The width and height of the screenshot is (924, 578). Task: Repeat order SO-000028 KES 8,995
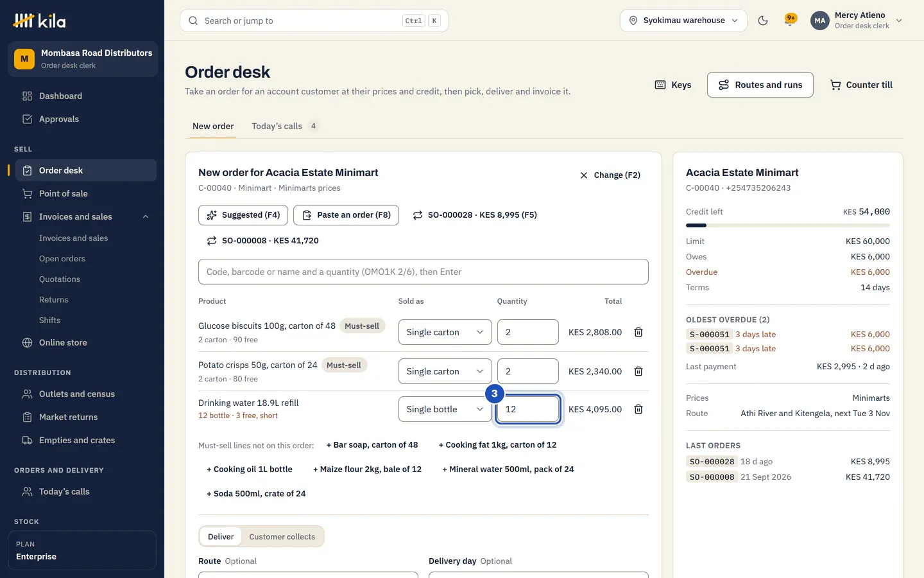click(474, 215)
